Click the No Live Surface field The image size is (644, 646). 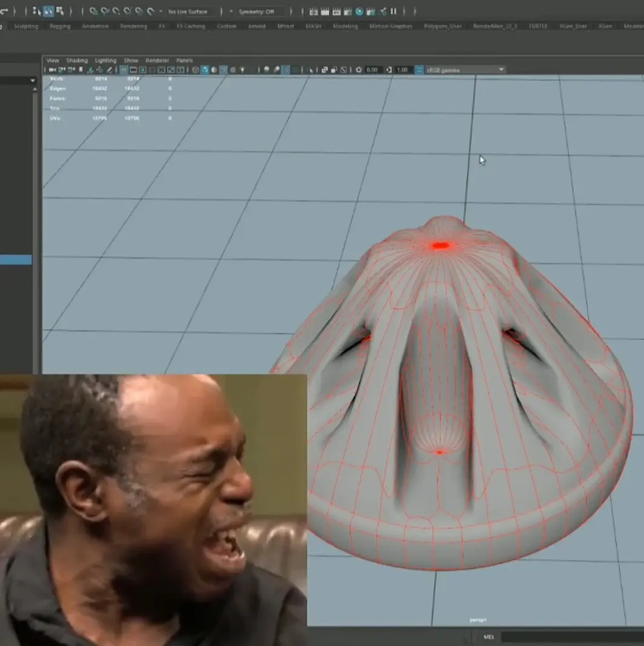click(x=188, y=12)
